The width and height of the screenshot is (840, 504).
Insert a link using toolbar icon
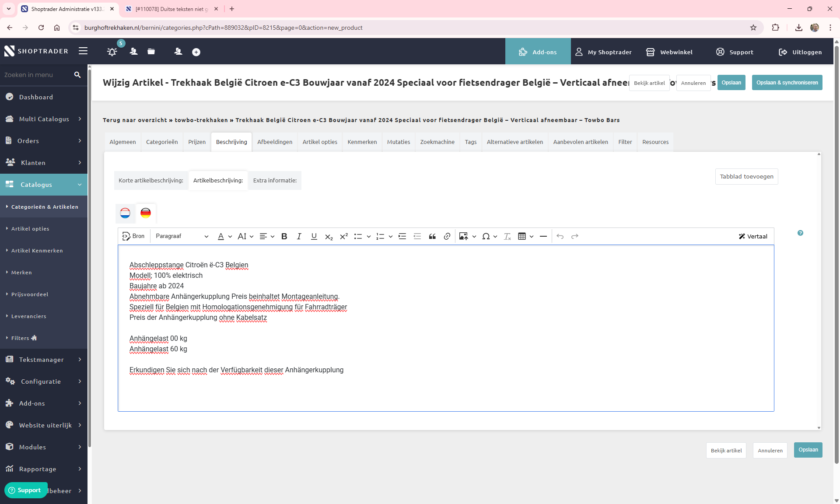coord(447,236)
